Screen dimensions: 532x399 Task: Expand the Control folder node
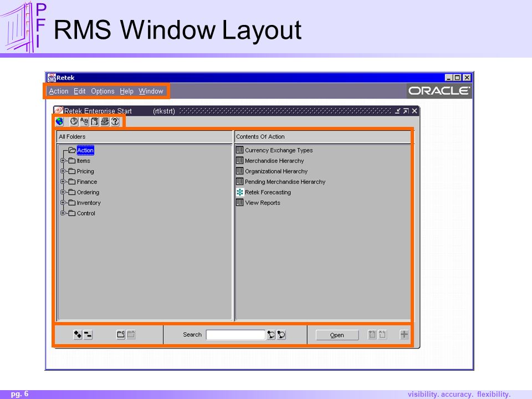pyautogui.click(x=63, y=213)
